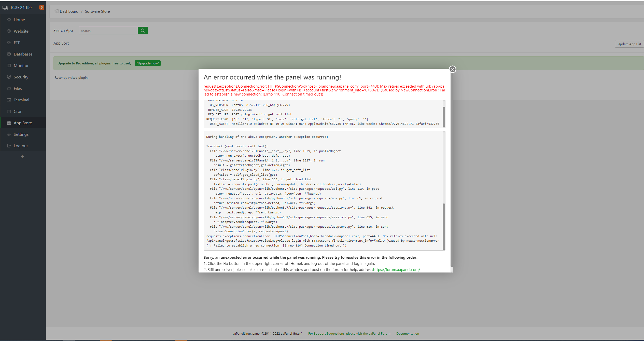Click the traceback panel scrollbar
The image size is (644, 341).
(x=444, y=226)
